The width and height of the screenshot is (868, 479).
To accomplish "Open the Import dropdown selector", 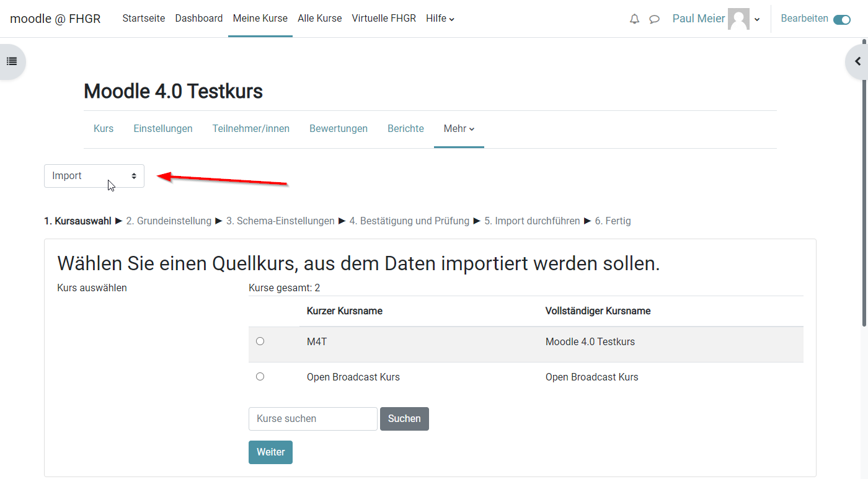I will click(94, 176).
